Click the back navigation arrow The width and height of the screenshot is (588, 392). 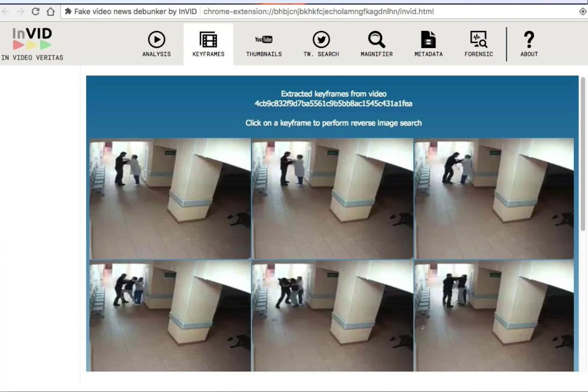coord(6,11)
